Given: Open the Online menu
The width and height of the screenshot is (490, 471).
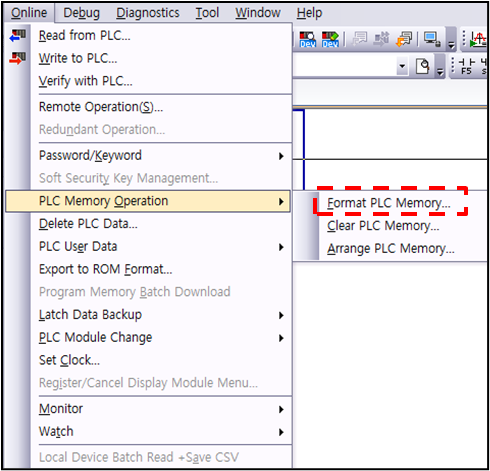Looking at the screenshot, I should [29, 13].
